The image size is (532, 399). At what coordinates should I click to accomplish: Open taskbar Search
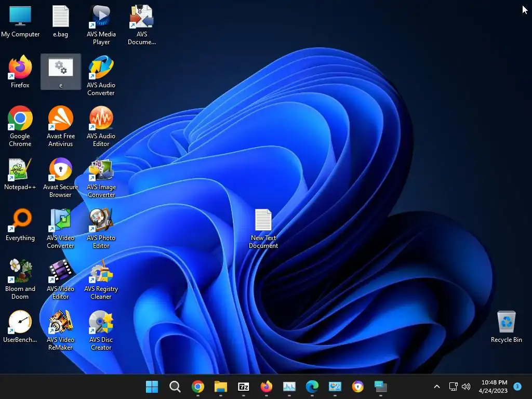pos(175,387)
